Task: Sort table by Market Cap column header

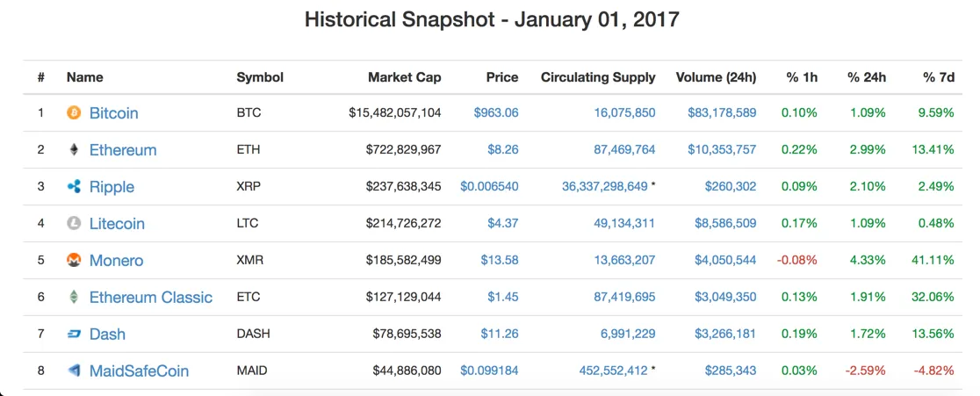Action: point(404,77)
